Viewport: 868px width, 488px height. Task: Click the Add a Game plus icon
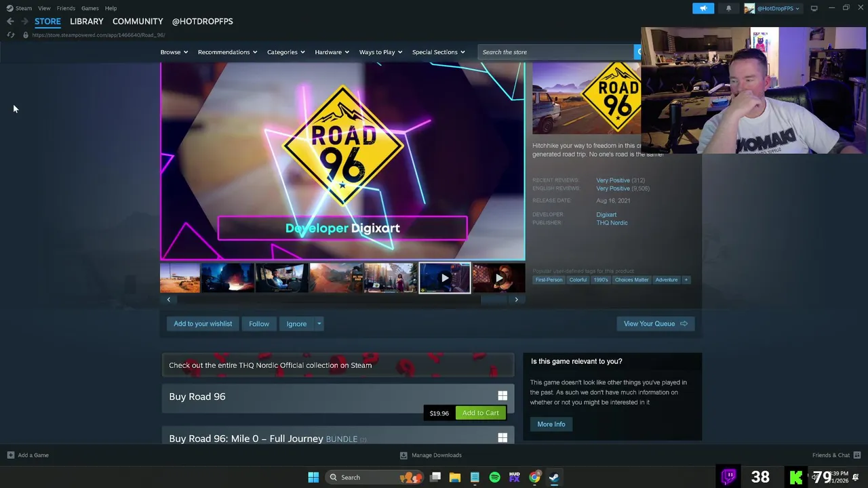[10, 455]
